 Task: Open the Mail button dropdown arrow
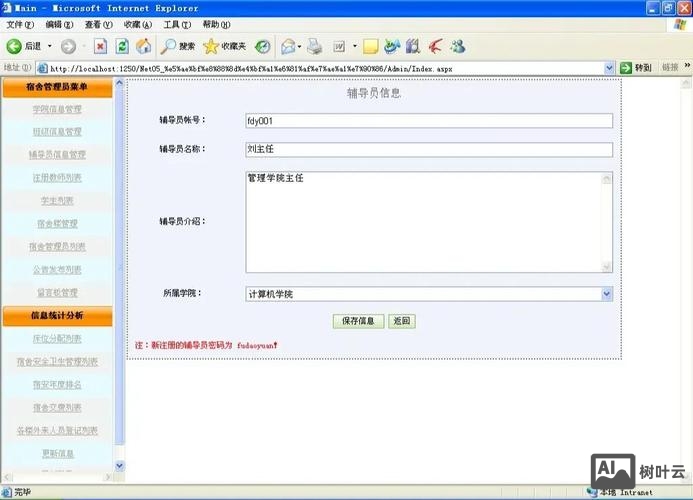click(300, 46)
